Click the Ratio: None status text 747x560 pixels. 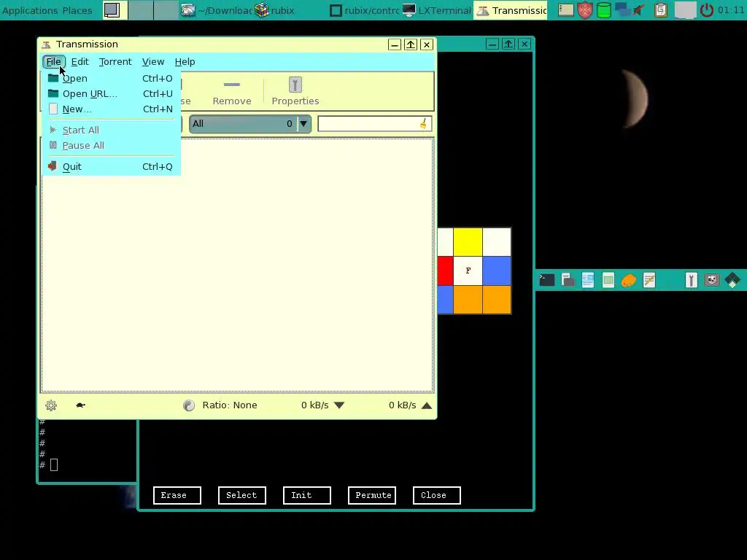(230, 405)
